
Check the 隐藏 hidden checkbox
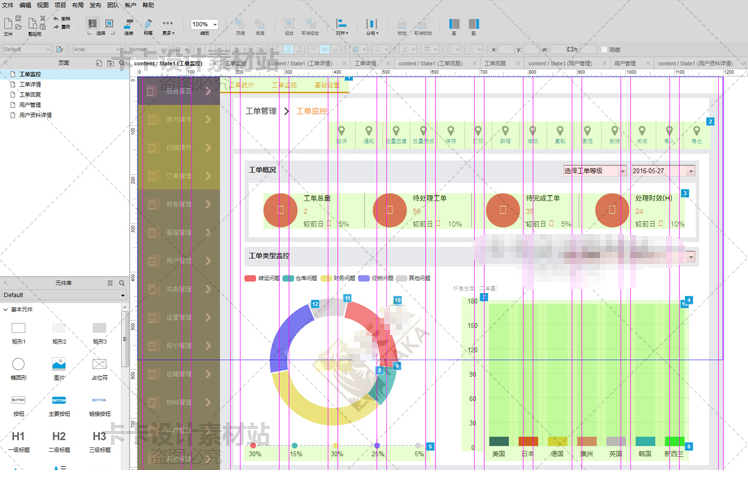point(604,50)
